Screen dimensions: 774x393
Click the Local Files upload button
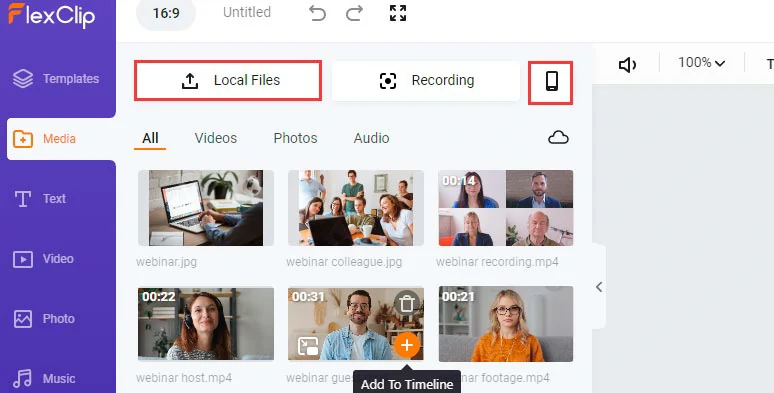[x=228, y=80]
